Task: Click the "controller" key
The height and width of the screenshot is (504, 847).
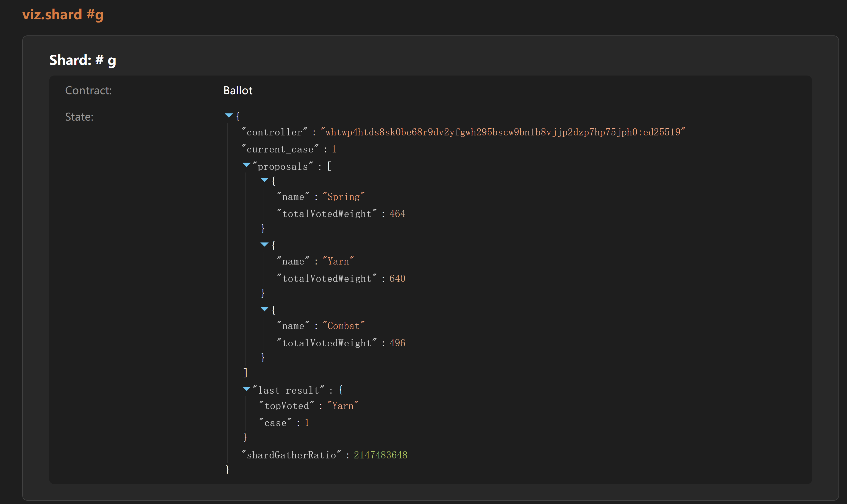Action: coord(274,132)
